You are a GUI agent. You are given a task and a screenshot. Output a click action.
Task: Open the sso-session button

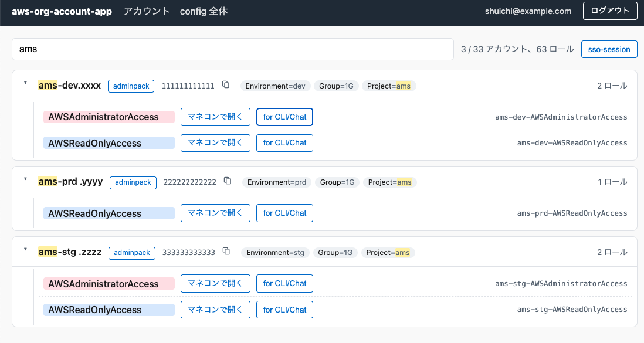coord(609,49)
